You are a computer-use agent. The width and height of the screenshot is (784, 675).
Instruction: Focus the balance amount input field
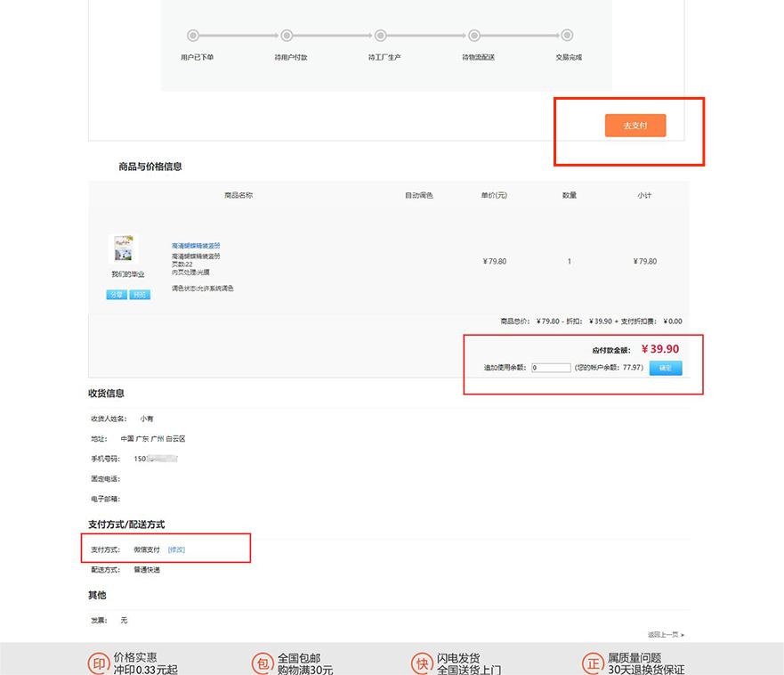pyautogui.click(x=551, y=368)
